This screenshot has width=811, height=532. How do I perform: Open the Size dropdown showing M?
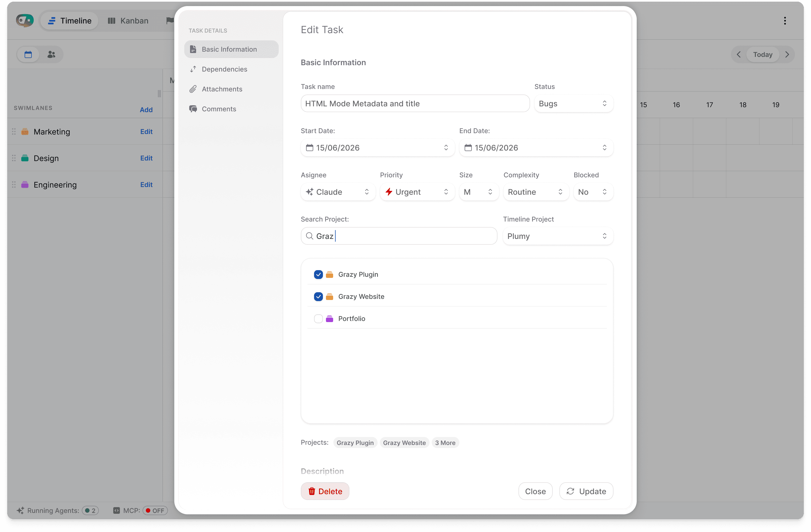[x=479, y=192]
